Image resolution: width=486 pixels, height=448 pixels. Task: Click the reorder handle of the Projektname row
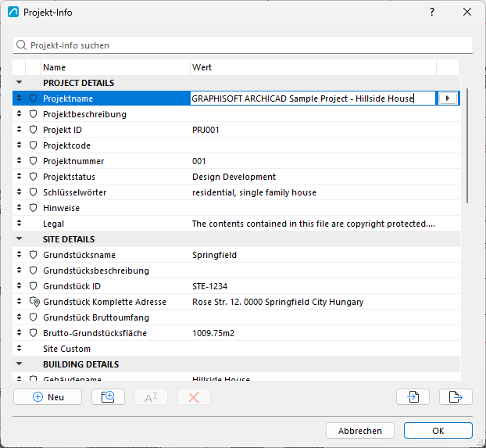[x=20, y=98]
